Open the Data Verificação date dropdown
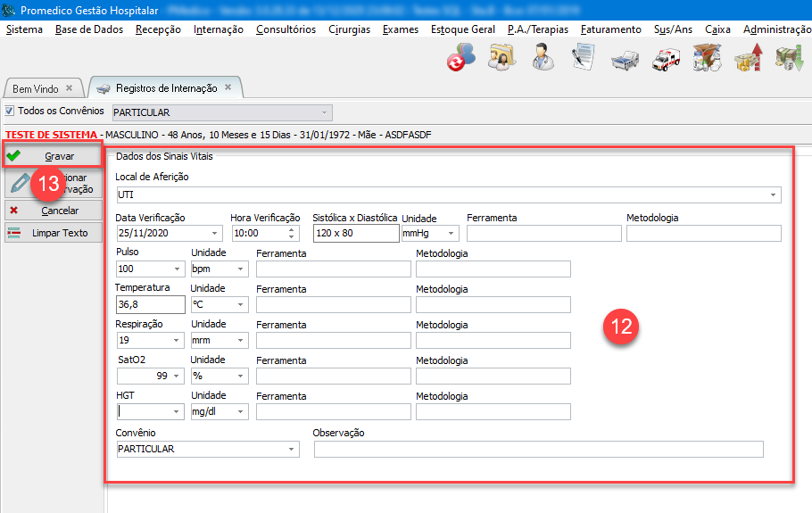The image size is (812, 513). tap(215, 234)
